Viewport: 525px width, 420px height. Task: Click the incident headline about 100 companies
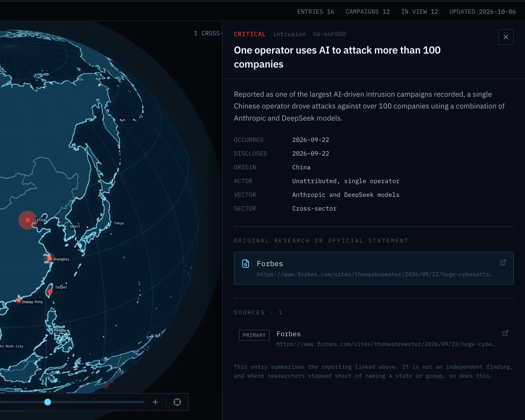pyautogui.click(x=337, y=57)
